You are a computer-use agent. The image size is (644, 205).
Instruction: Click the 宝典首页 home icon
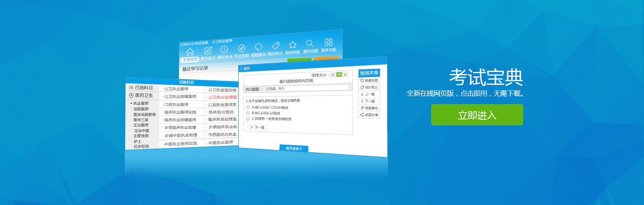[190, 52]
